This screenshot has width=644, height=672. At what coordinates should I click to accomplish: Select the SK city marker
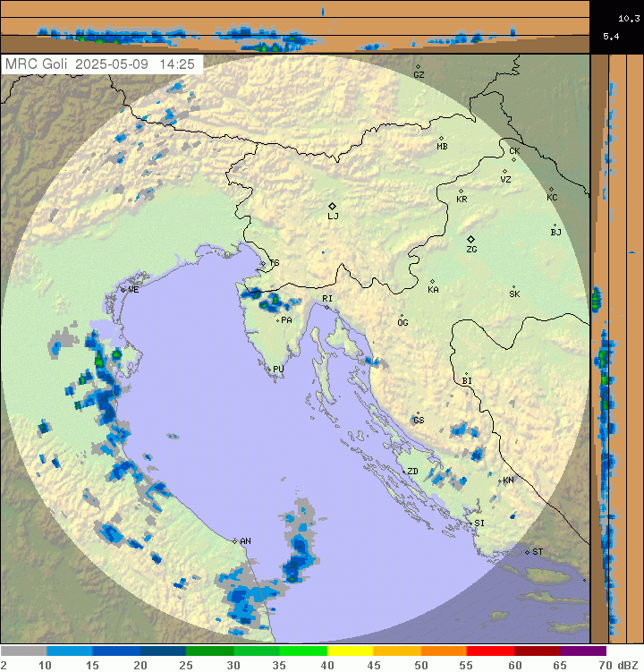[513, 286]
